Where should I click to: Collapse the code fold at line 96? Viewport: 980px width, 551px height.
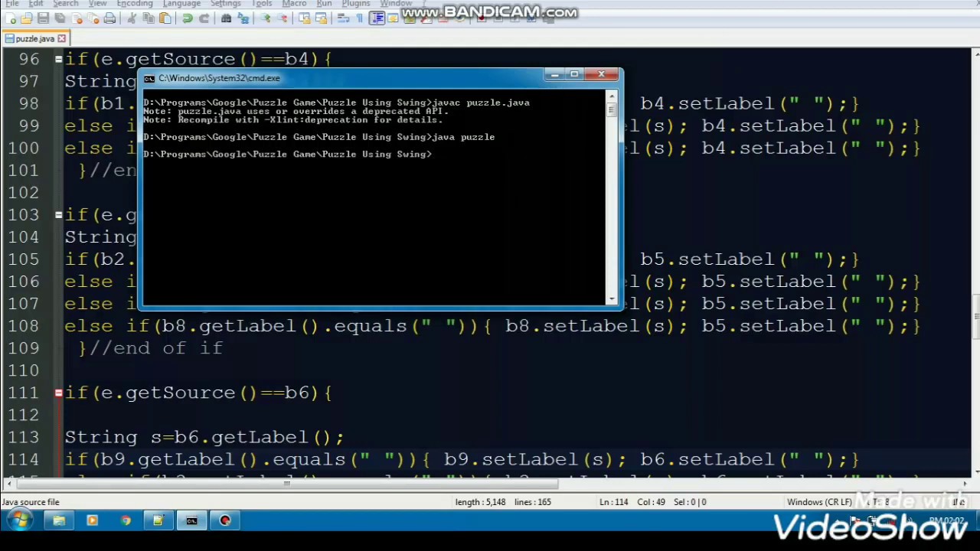pos(58,59)
